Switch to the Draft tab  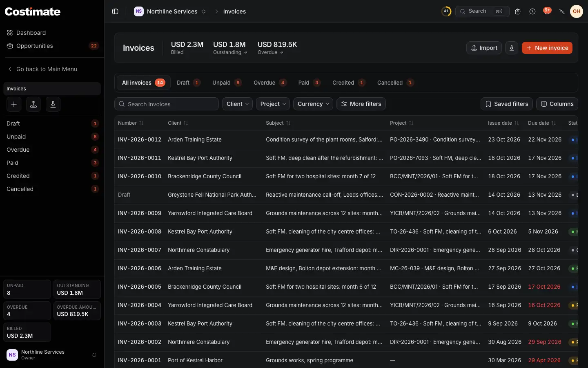point(188,83)
